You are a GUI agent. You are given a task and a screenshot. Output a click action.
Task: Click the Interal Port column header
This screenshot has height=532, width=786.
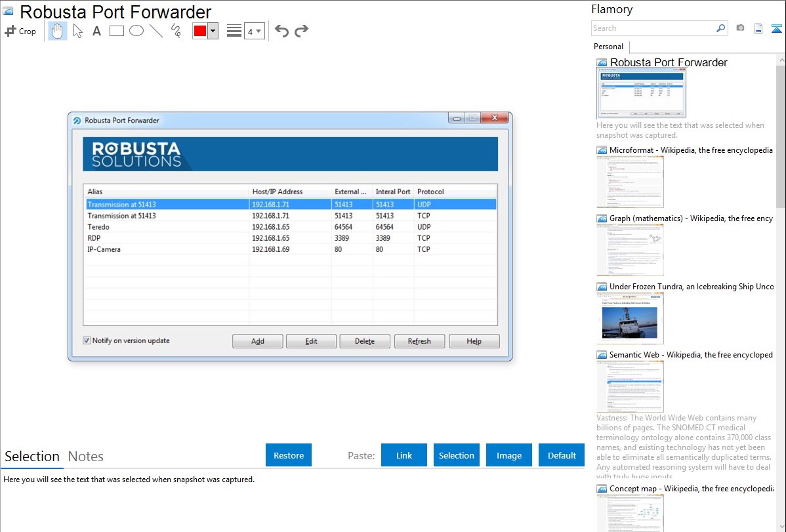(394, 192)
